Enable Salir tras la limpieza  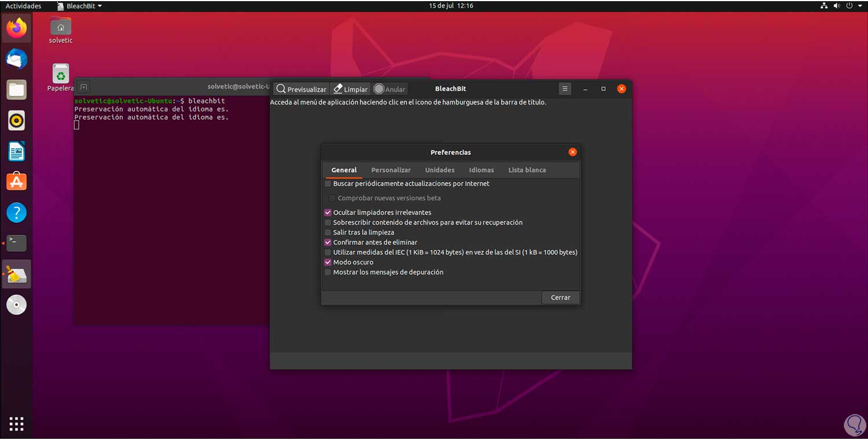point(328,232)
